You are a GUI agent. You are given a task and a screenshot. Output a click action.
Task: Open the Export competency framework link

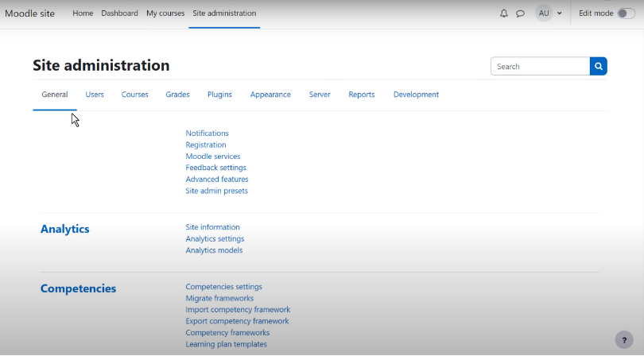pyautogui.click(x=237, y=321)
